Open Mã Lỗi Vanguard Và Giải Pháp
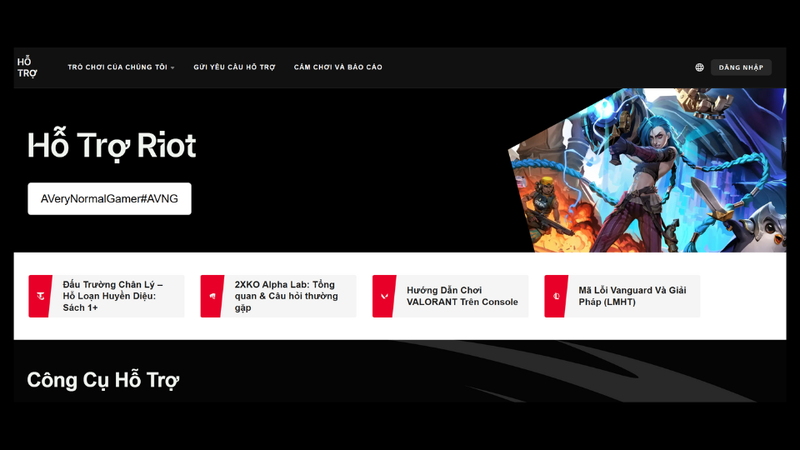 (x=622, y=296)
